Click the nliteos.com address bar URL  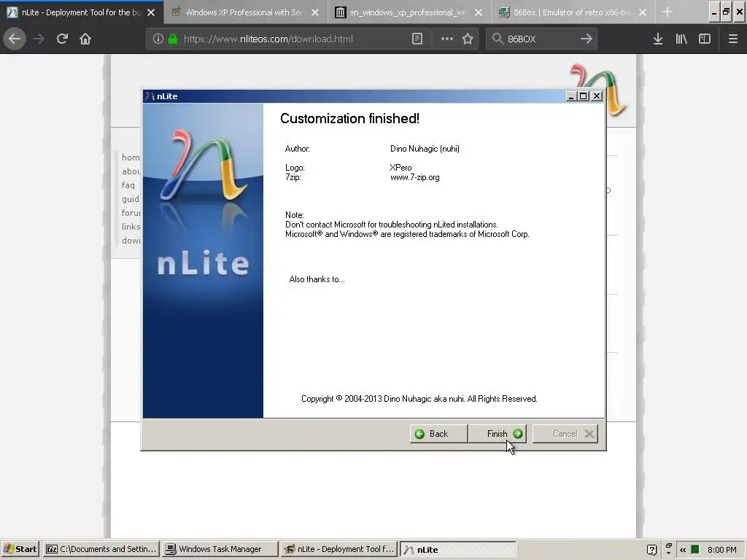[x=268, y=39]
